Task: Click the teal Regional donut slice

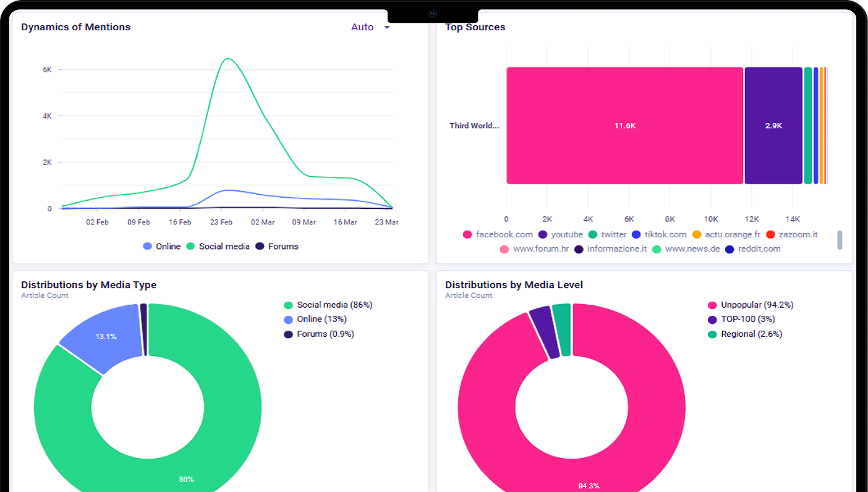Action: point(562,329)
